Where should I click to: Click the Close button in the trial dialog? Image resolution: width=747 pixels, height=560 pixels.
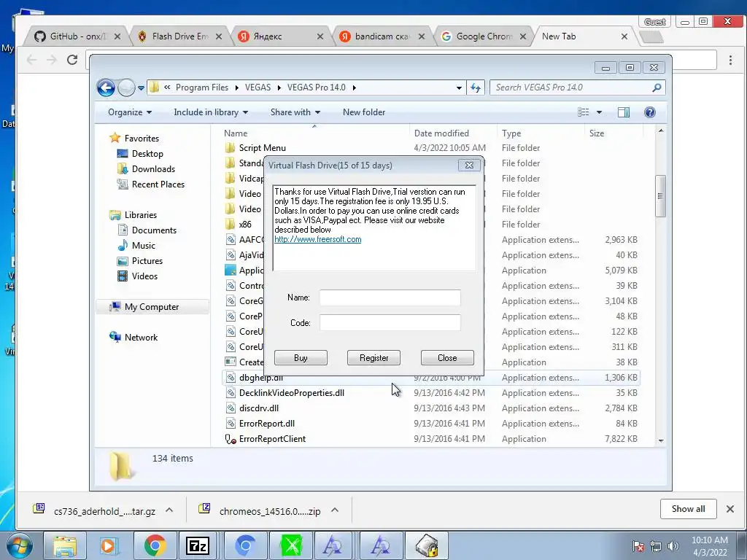coord(447,357)
